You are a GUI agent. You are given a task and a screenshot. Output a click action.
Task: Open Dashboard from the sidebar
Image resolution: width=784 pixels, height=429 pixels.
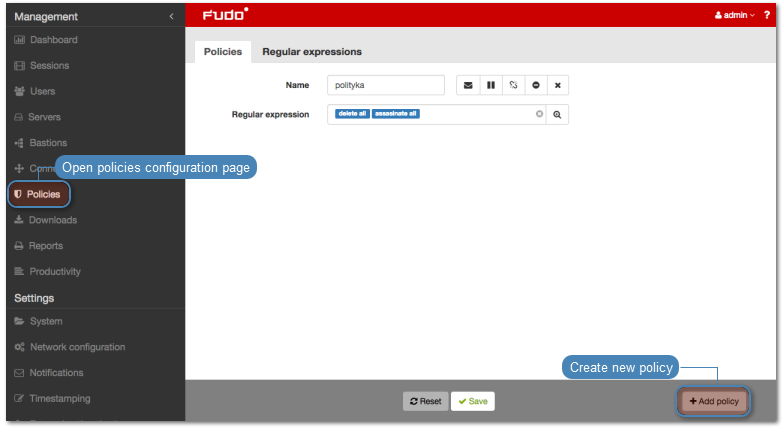(53, 40)
